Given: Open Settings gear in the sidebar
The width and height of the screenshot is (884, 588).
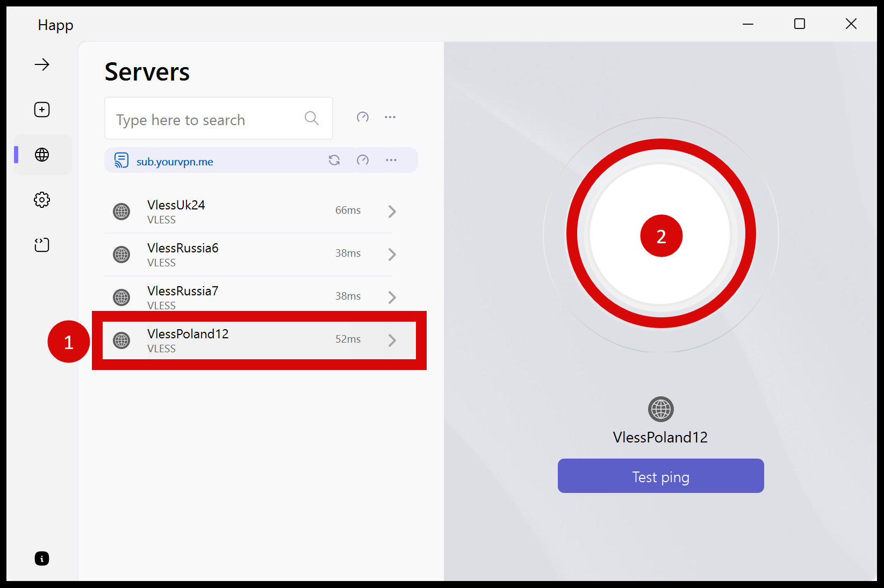Looking at the screenshot, I should coord(42,200).
